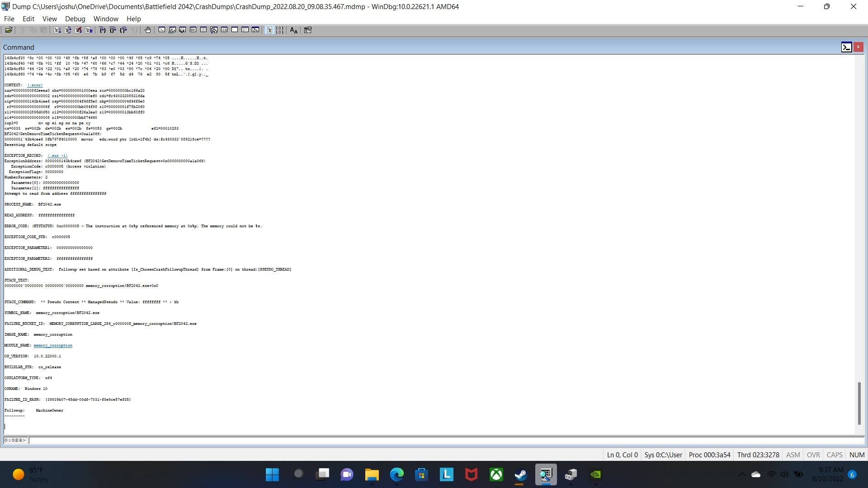The image size is (868, 488).
Task: Select the Step Over icon
Action: 113,30
